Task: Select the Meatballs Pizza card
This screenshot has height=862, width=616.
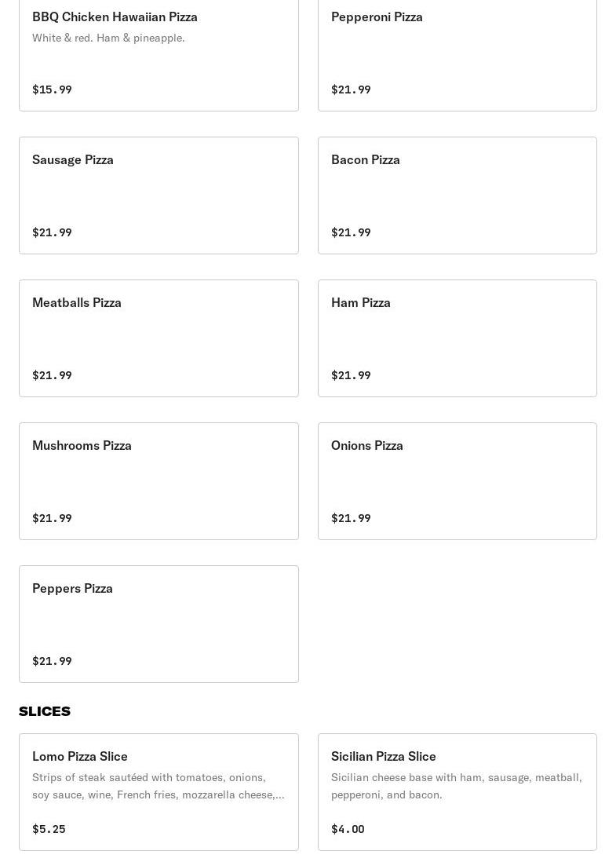Action: 159,338
